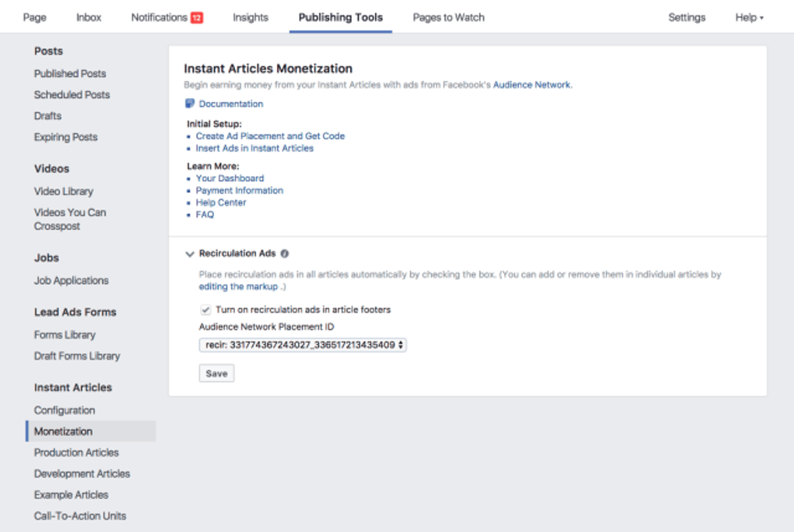Open Settings in the top bar
794x532 pixels.
tap(686, 17)
